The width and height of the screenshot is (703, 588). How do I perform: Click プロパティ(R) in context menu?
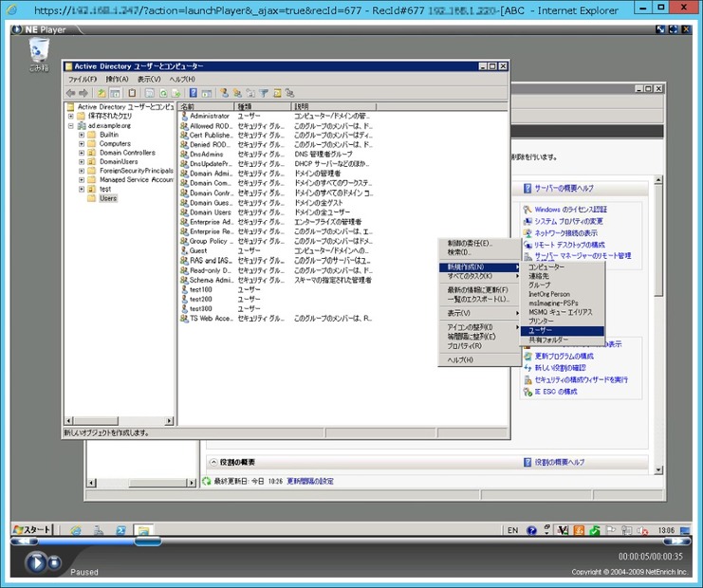[x=479, y=346]
